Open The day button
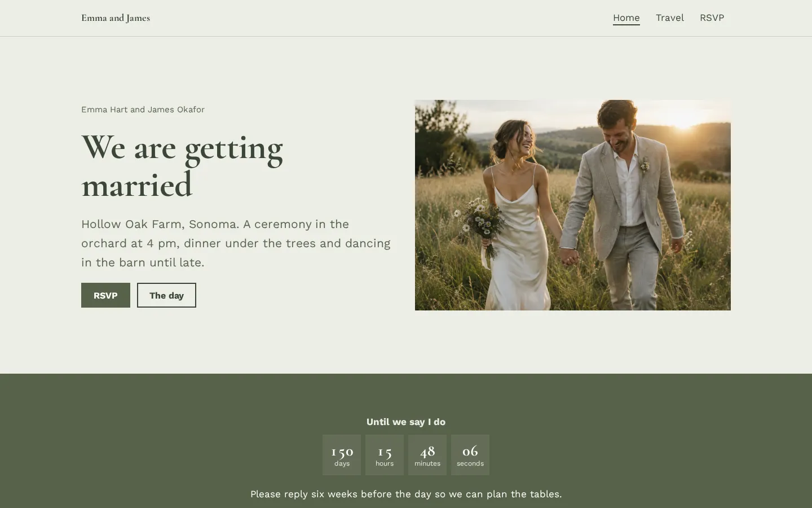The width and height of the screenshot is (812, 508). (166, 295)
